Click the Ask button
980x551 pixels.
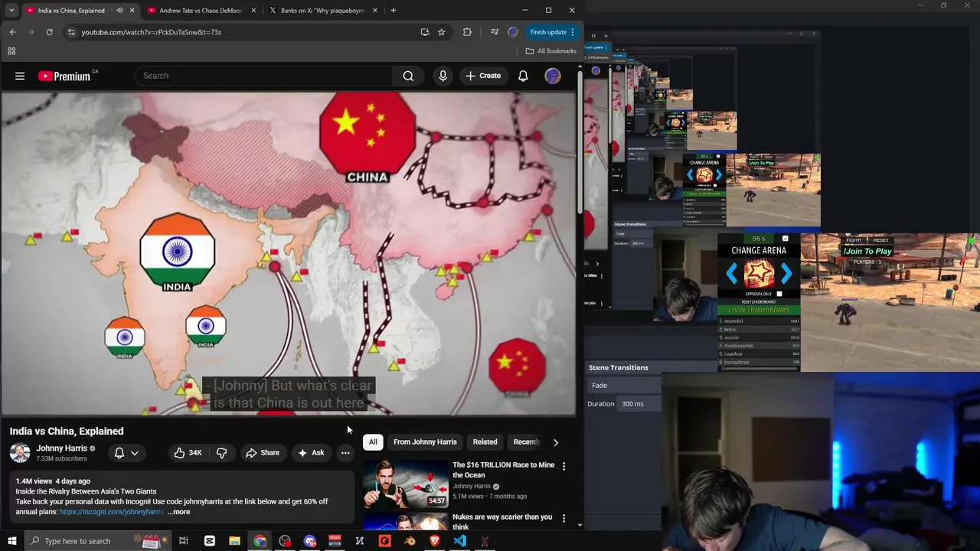click(310, 452)
